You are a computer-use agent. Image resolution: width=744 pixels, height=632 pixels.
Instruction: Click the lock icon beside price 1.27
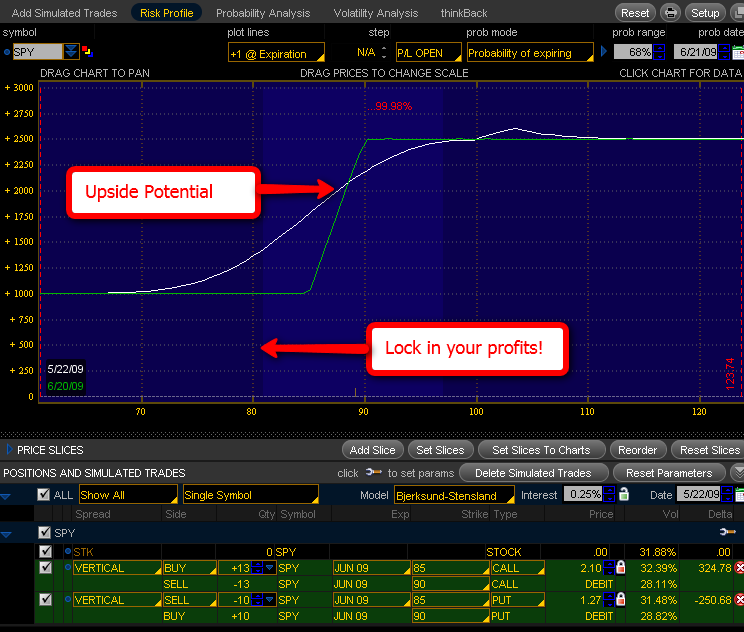tap(620, 600)
